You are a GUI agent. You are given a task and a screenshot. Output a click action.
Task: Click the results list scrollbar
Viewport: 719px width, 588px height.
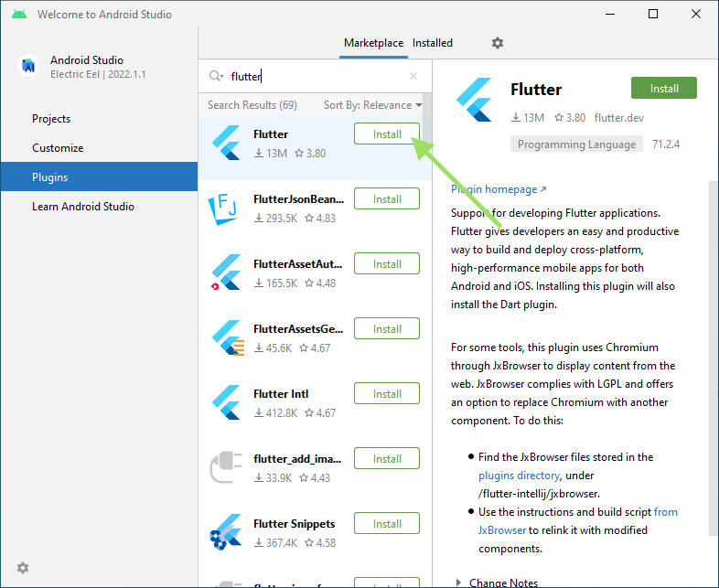coord(427,119)
